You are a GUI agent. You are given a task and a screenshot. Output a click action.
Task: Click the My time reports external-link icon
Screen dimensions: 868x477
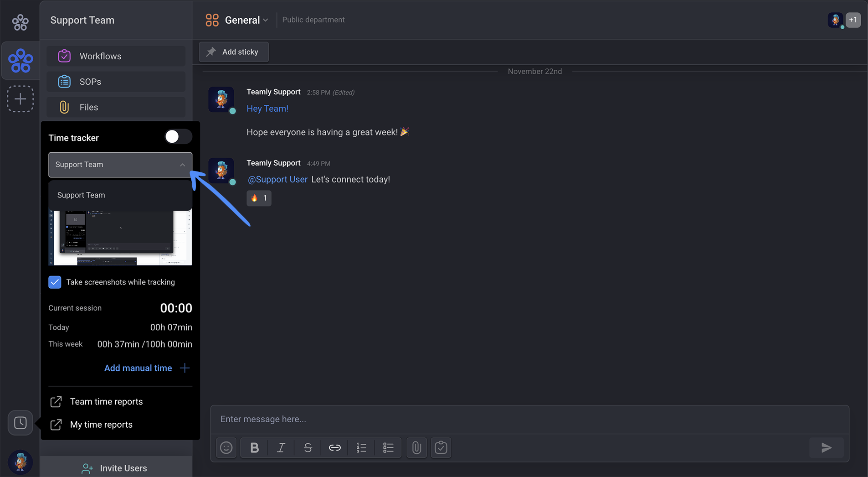point(56,425)
